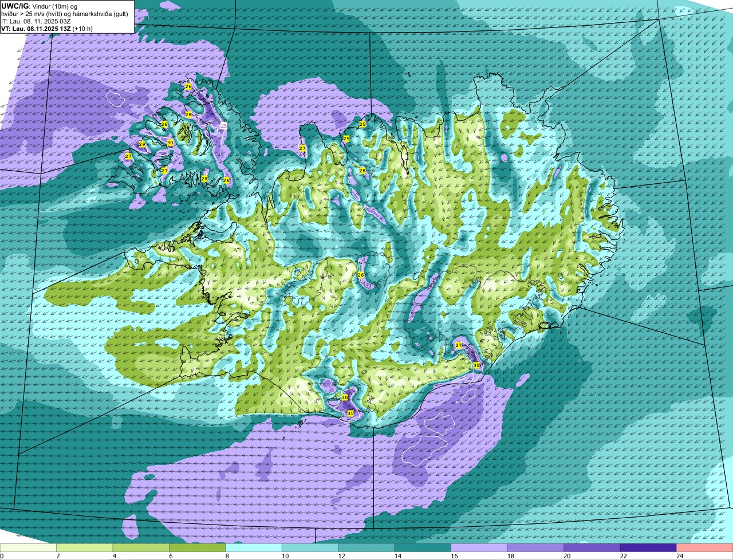The width and height of the screenshot is (733, 560).
Task: Click the 8–10 m/s light cyan legend swatch
Action: click(254, 548)
